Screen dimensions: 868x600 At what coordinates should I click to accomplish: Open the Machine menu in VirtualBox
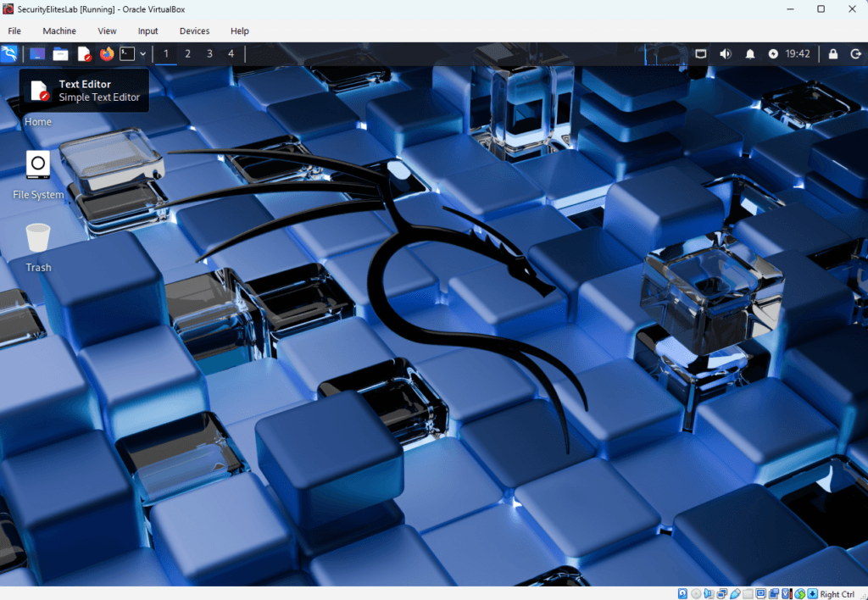59,31
